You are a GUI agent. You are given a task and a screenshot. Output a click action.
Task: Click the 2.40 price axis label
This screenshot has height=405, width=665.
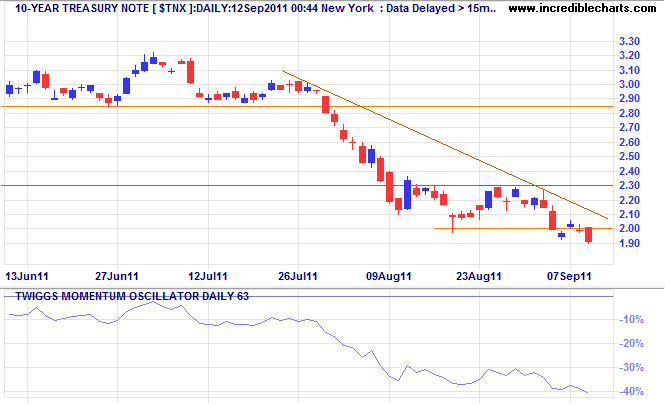tap(629, 171)
